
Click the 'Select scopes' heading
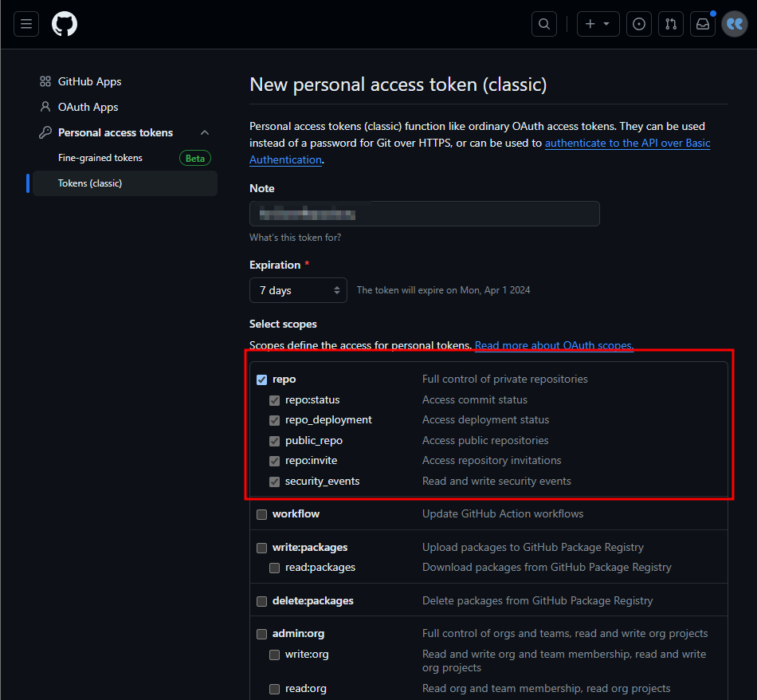pyautogui.click(x=283, y=324)
